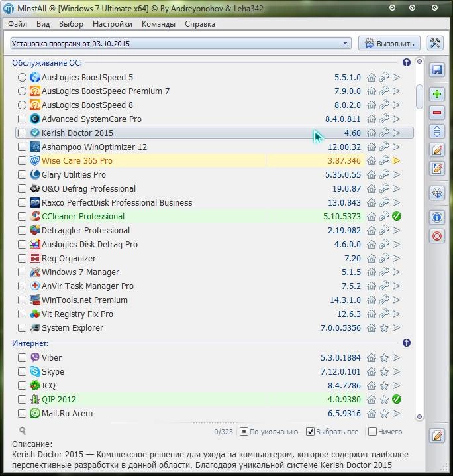Open the Файл menu

tap(17, 24)
